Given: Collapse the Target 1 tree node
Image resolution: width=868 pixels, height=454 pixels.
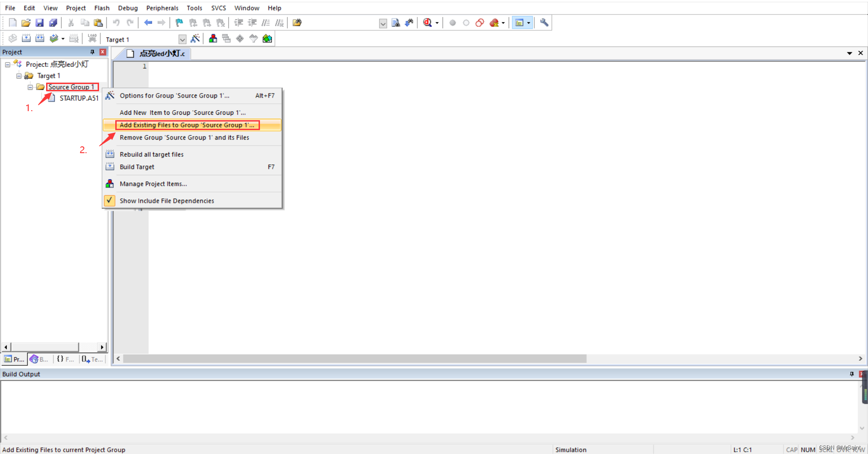Looking at the screenshot, I should point(19,76).
